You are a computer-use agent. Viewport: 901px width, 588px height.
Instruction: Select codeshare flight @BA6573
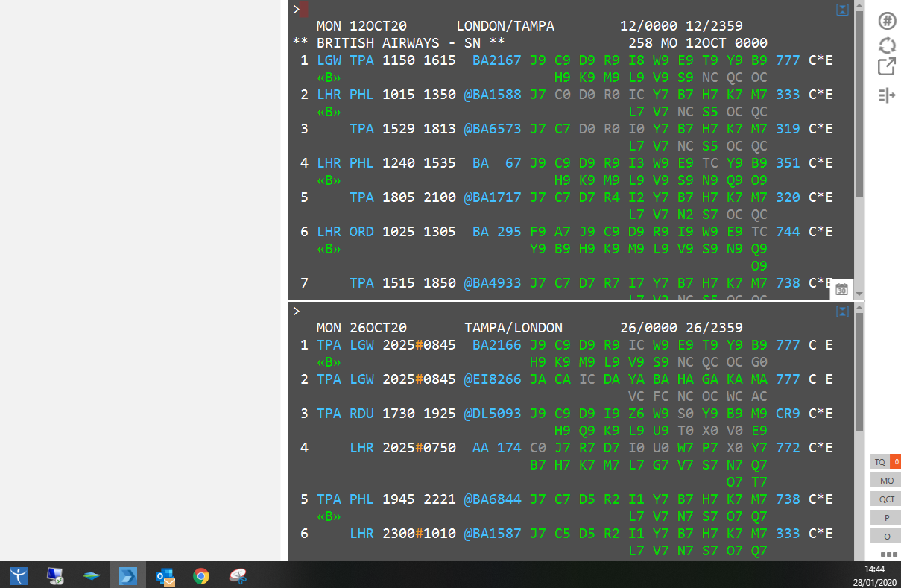point(493,129)
